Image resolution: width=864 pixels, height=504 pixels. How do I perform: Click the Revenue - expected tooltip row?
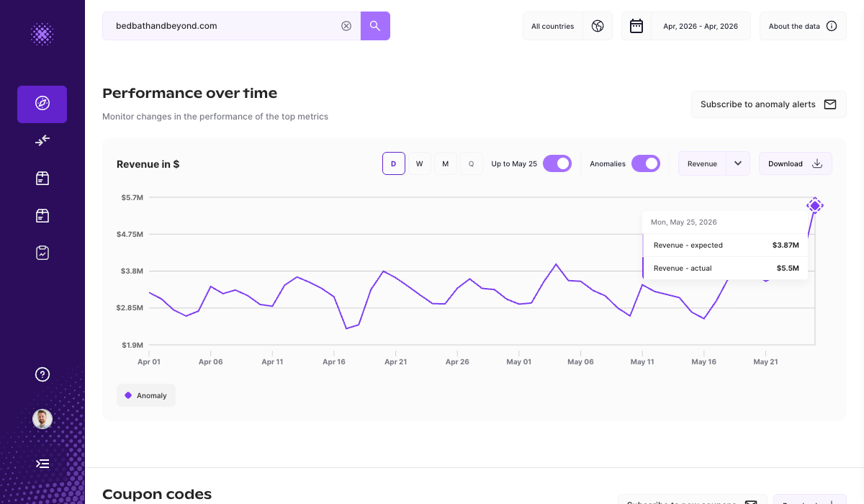[x=725, y=245]
